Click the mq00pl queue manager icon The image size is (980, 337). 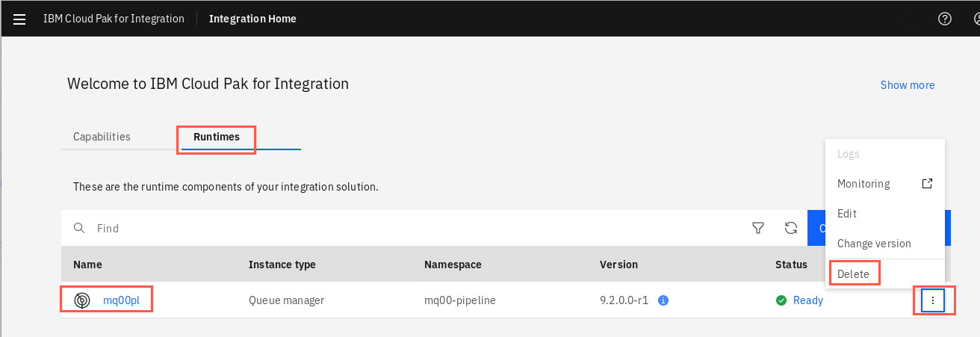coord(82,300)
